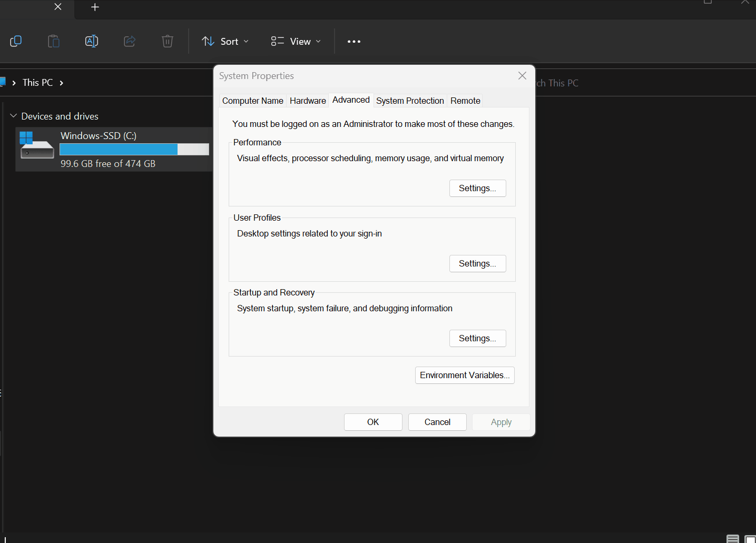Click the C: drive usage bar
Screen dimensions: 756x543
(x=134, y=150)
